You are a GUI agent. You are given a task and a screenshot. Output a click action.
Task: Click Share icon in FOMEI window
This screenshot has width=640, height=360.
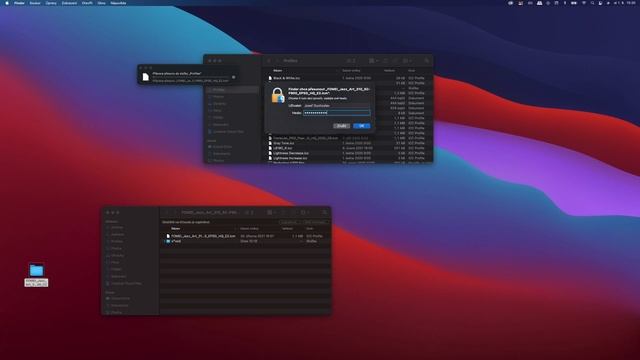pos(284,212)
